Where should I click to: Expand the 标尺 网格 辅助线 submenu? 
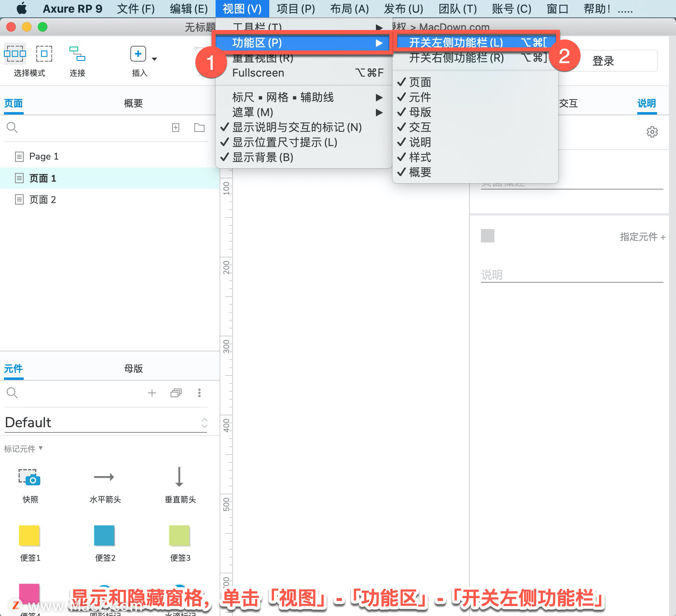[304, 97]
